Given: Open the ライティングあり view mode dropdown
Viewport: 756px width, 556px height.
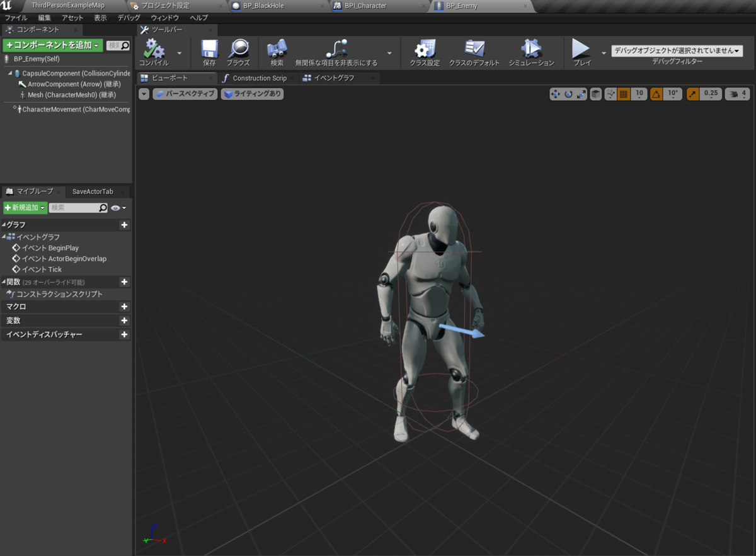Looking at the screenshot, I should (x=252, y=93).
